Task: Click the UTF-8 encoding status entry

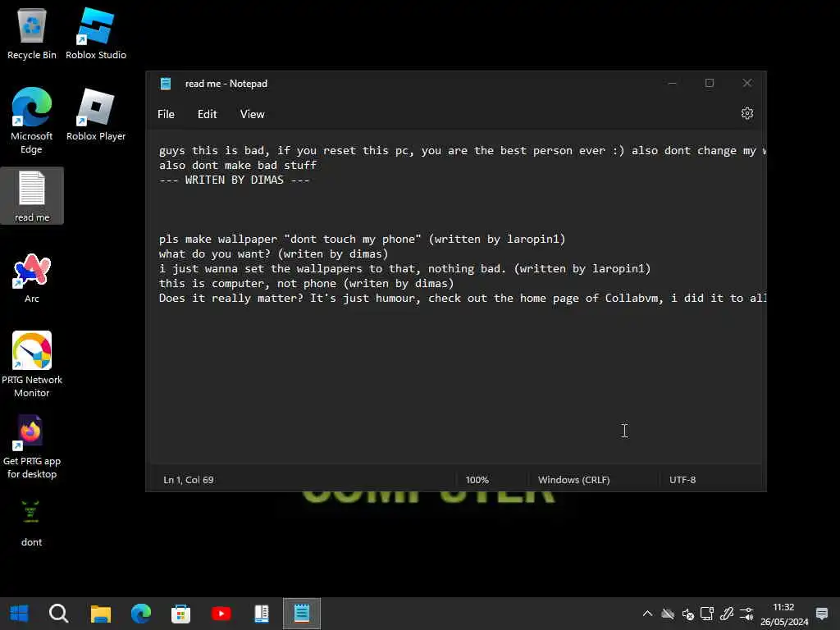Action: (x=682, y=480)
